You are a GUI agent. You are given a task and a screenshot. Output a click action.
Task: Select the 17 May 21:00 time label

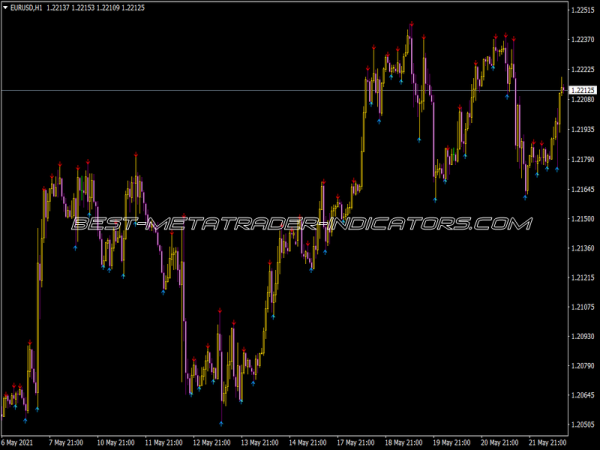click(x=355, y=441)
